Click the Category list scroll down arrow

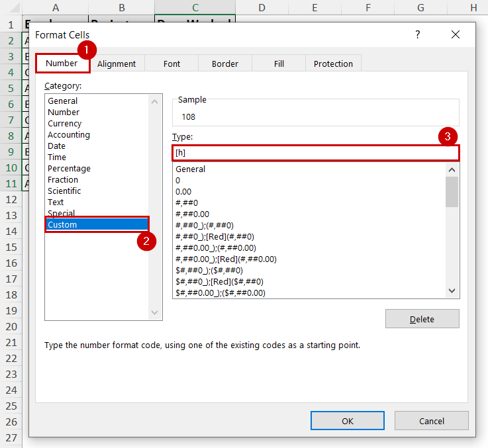[155, 312]
